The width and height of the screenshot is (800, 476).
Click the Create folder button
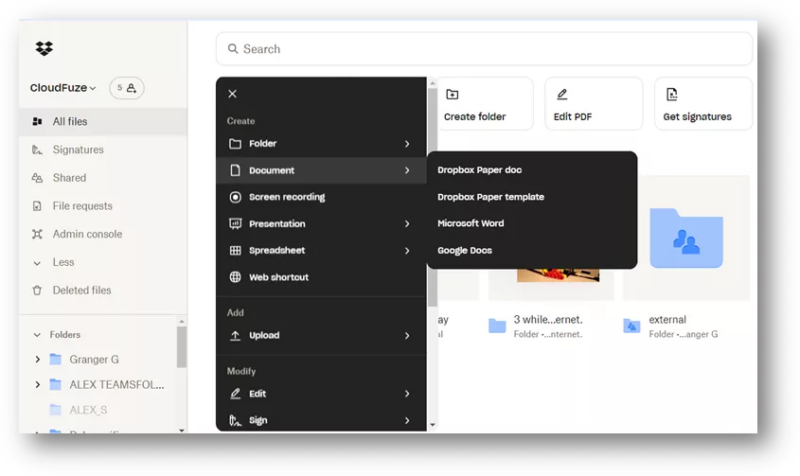[484, 104]
